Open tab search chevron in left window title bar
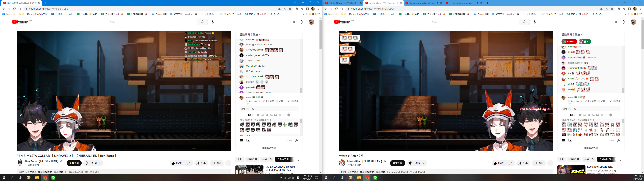The width and height of the screenshot is (644, 181). point(295,3)
